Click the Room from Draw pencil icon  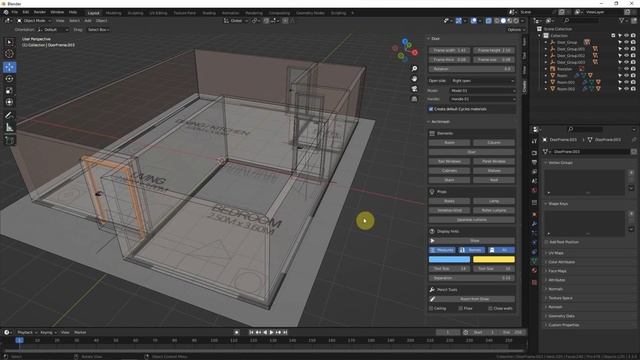pyautogui.click(x=432, y=299)
